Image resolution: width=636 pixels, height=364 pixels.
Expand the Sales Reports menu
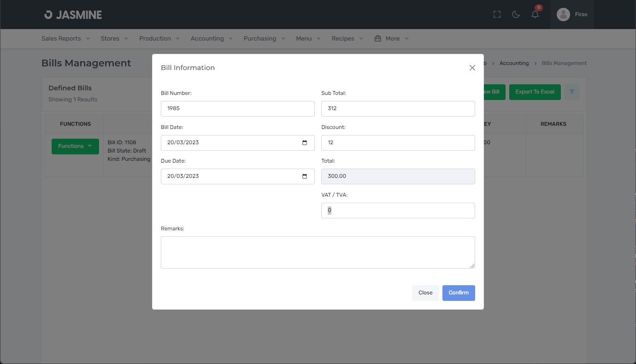point(65,39)
